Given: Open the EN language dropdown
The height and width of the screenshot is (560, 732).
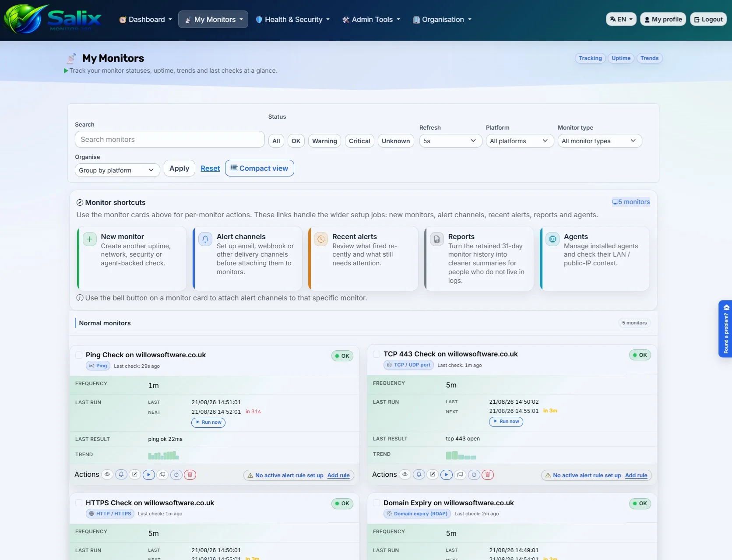Looking at the screenshot, I should click(621, 19).
